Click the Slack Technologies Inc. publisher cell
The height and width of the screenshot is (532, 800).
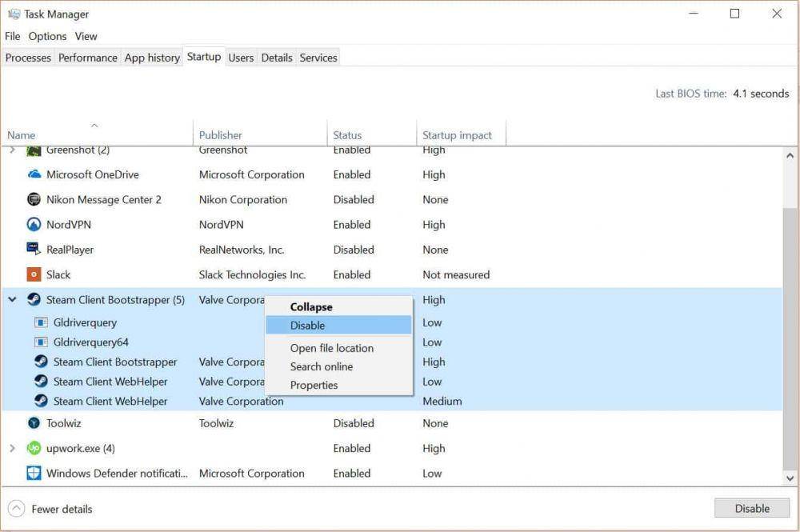click(x=252, y=274)
